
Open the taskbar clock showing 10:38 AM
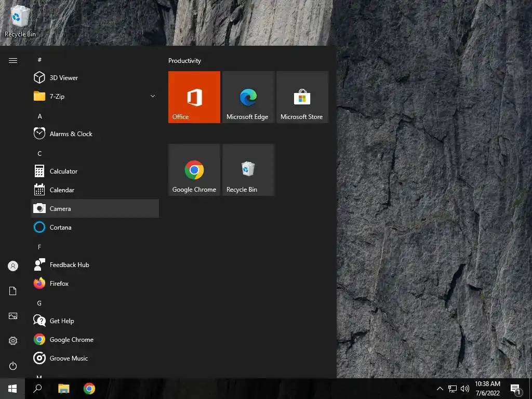click(x=487, y=389)
